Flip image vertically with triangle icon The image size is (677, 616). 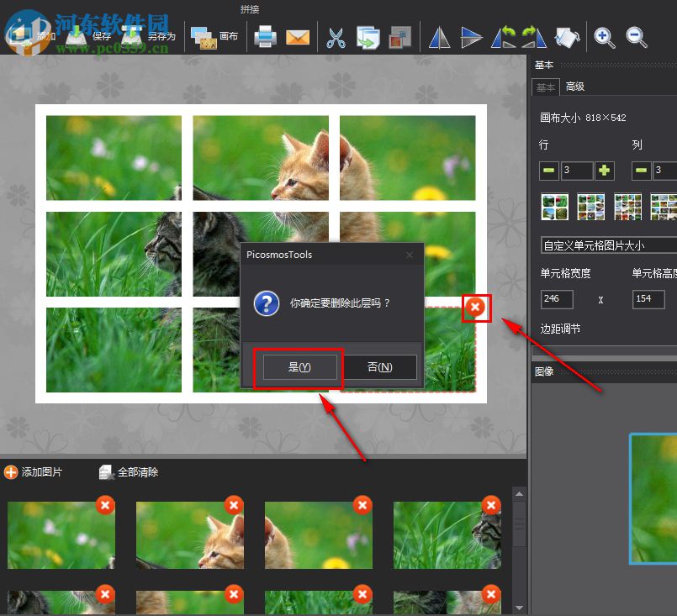click(471, 38)
